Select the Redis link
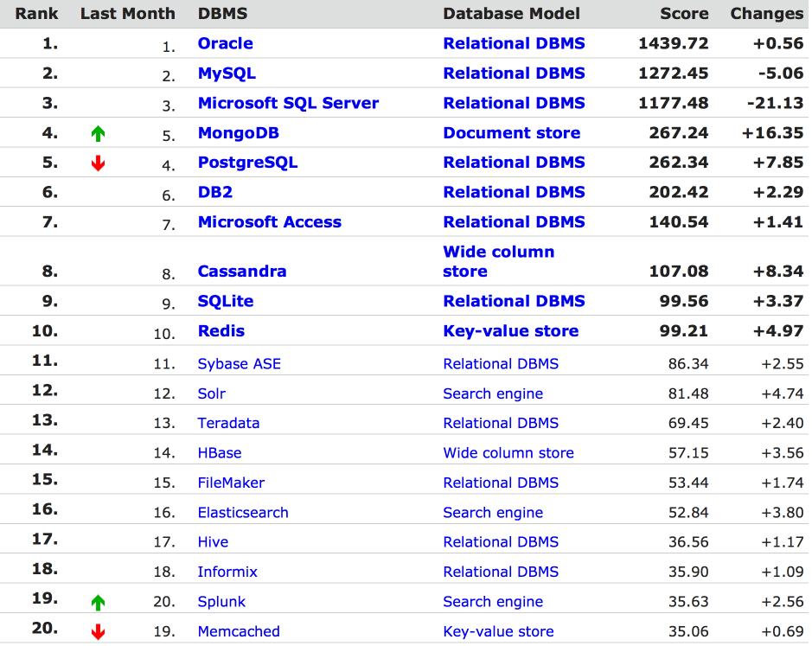The height and width of the screenshot is (646, 812). [x=221, y=331]
